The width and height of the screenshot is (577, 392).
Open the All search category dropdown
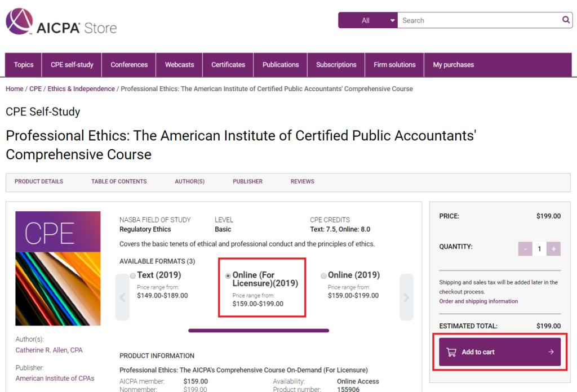[368, 20]
